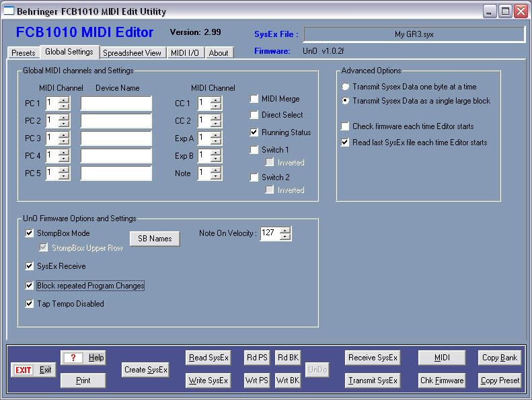The image size is (532, 400).
Task: Uncheck Read last SysEx file each time
Action: (x=345, y=142)
